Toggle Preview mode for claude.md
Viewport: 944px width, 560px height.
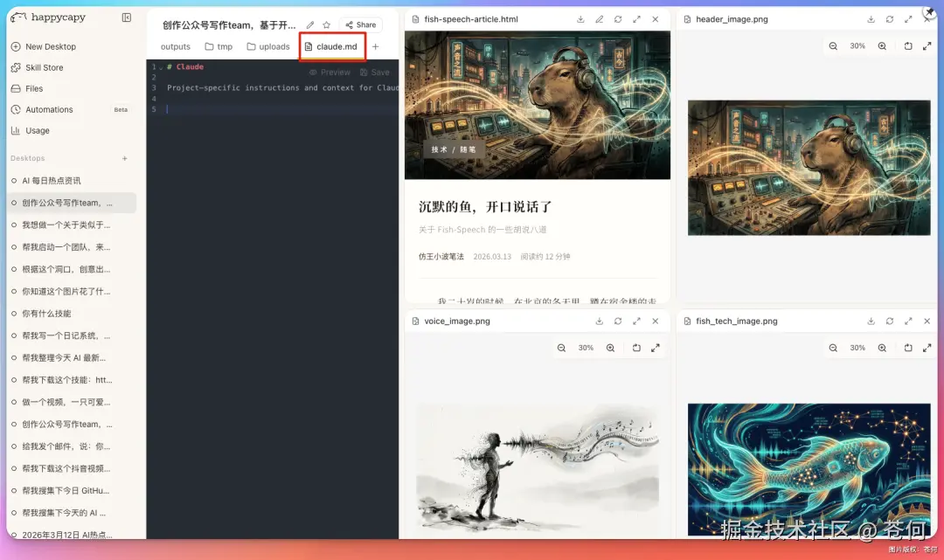[332, 72]
